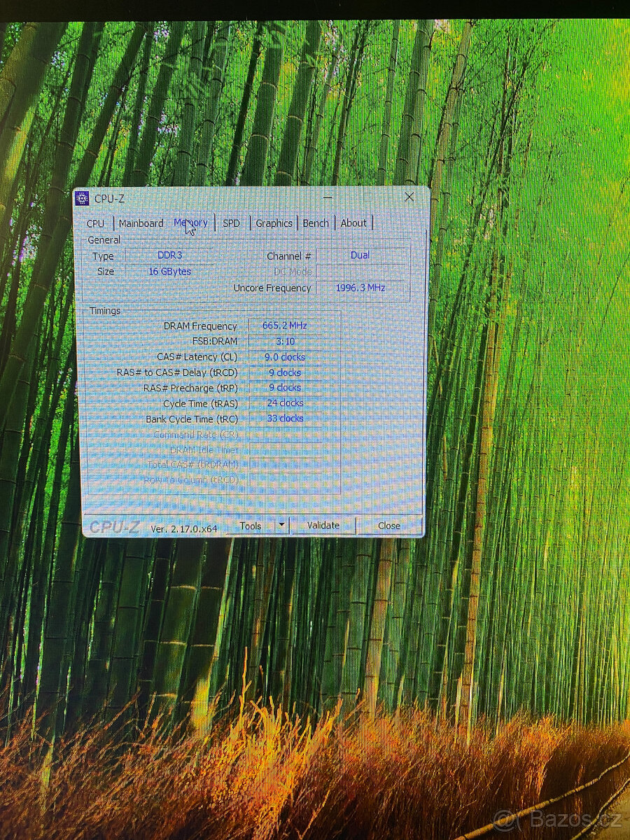Open the Mainboard tab
The image size is (630, 840).
141,223
